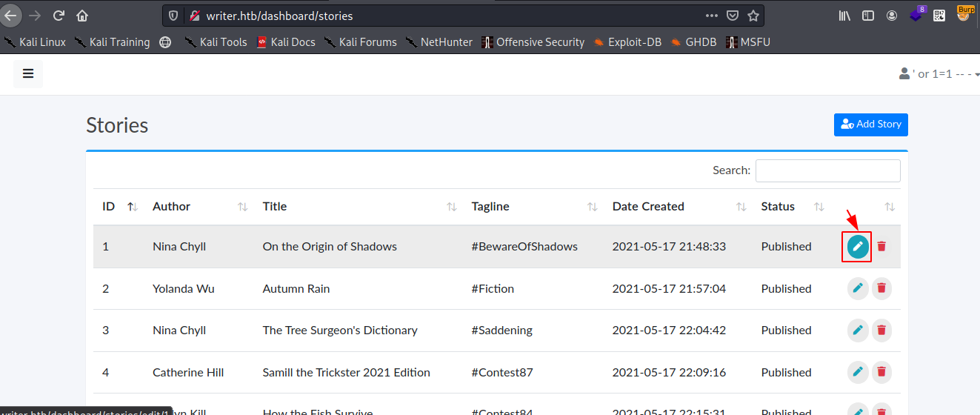Open NetHunter bookmark
The image size is (980, 415).
click(x=439, y=42)
